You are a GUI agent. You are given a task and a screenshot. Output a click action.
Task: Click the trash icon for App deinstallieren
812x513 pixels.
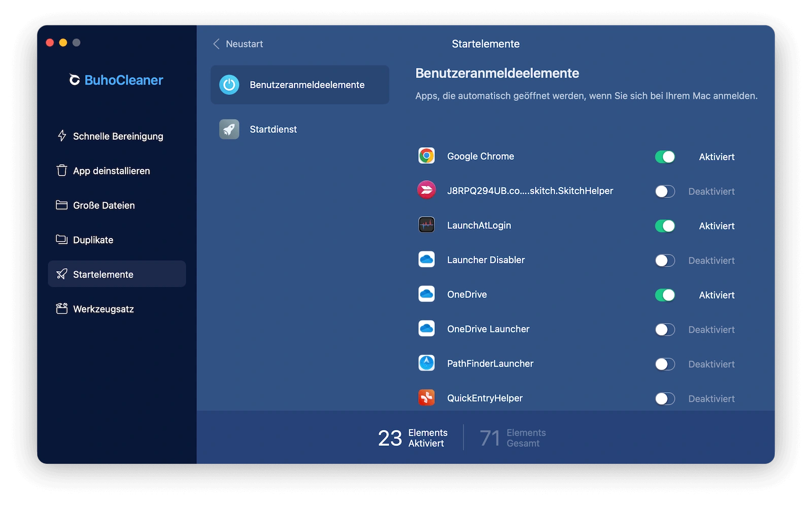tap(62, 170)
